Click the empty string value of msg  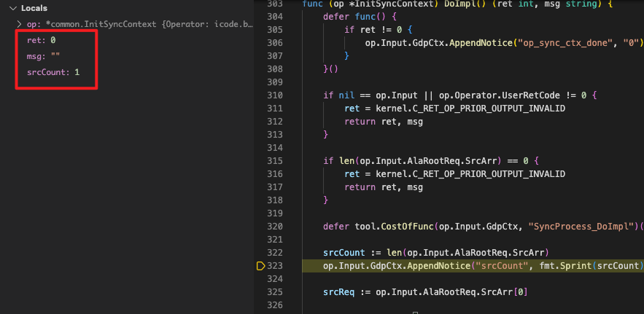tap(55, 58)
